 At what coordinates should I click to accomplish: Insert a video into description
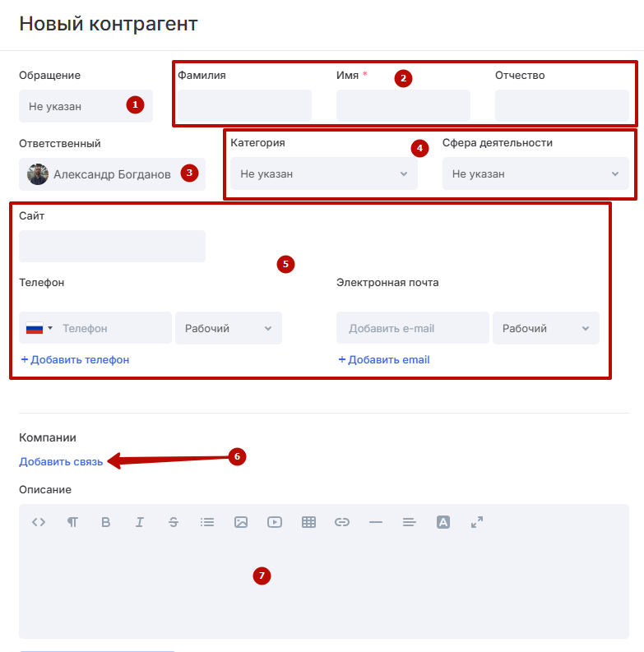click(275, 522)
